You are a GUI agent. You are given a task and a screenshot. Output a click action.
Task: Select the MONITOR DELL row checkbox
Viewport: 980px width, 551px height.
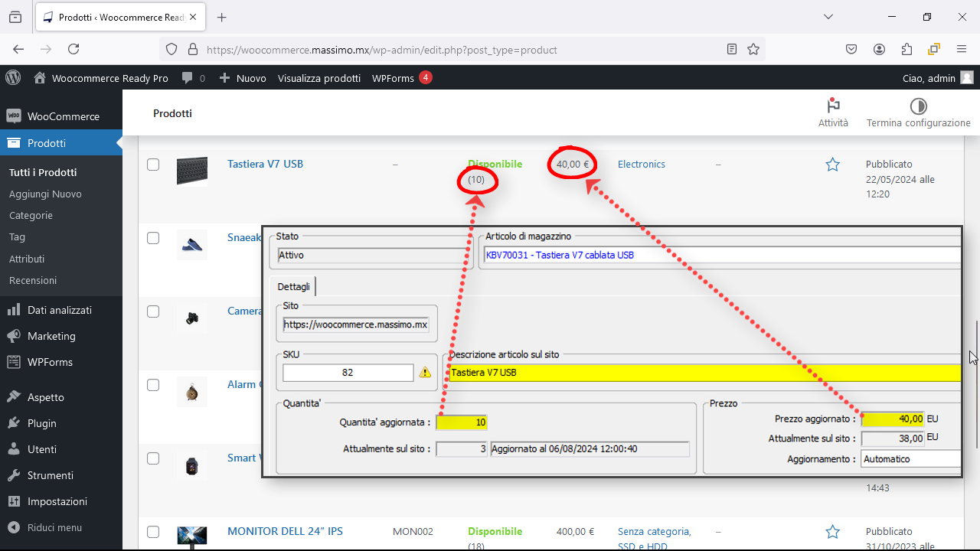click(153, 532)
